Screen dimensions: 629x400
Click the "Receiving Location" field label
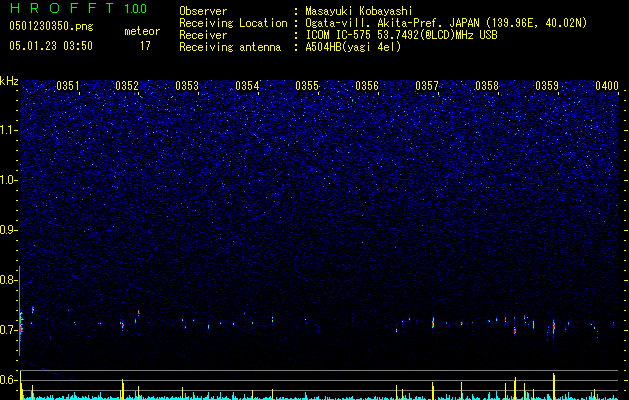click(233, 23)
